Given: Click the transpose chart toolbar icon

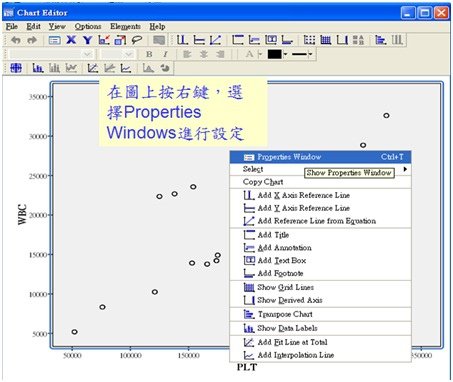Looking at the screenshot, I should click(380, 40).
